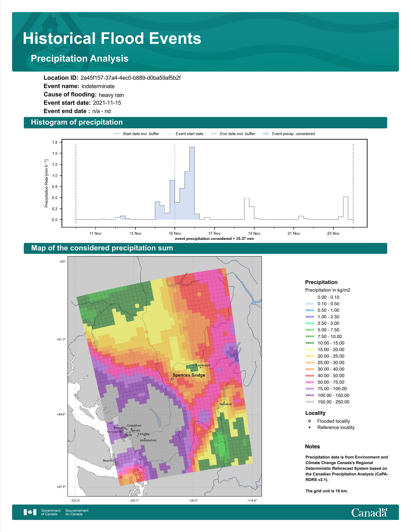Click the 19 Nov axis tick label

(x=254, y=233)
